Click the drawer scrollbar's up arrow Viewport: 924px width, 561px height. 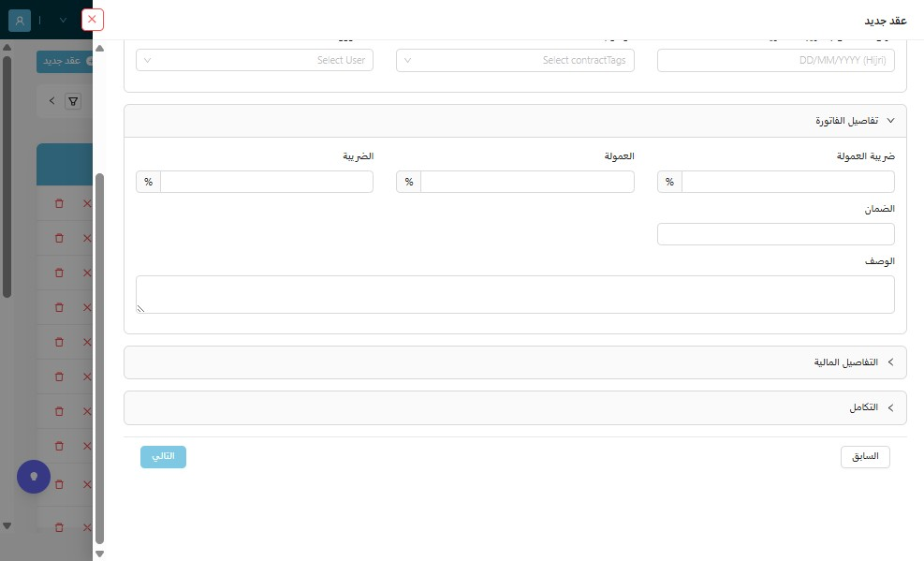(x=99, y=49)
